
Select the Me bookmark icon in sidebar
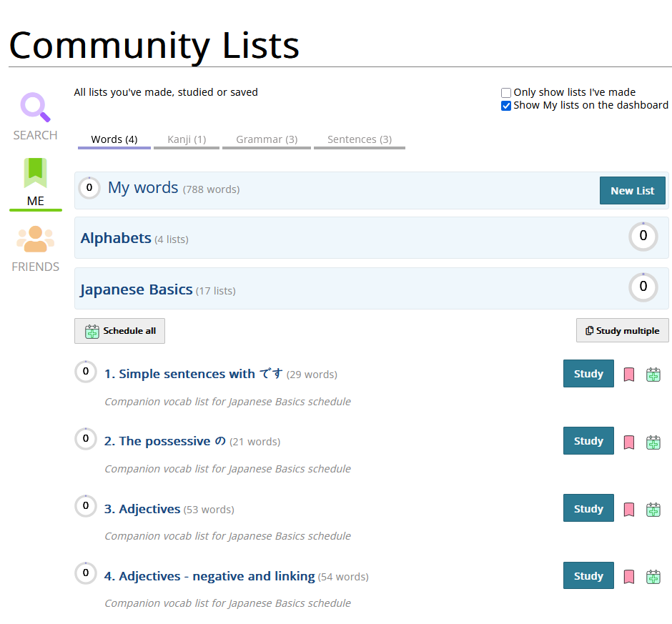35,174
